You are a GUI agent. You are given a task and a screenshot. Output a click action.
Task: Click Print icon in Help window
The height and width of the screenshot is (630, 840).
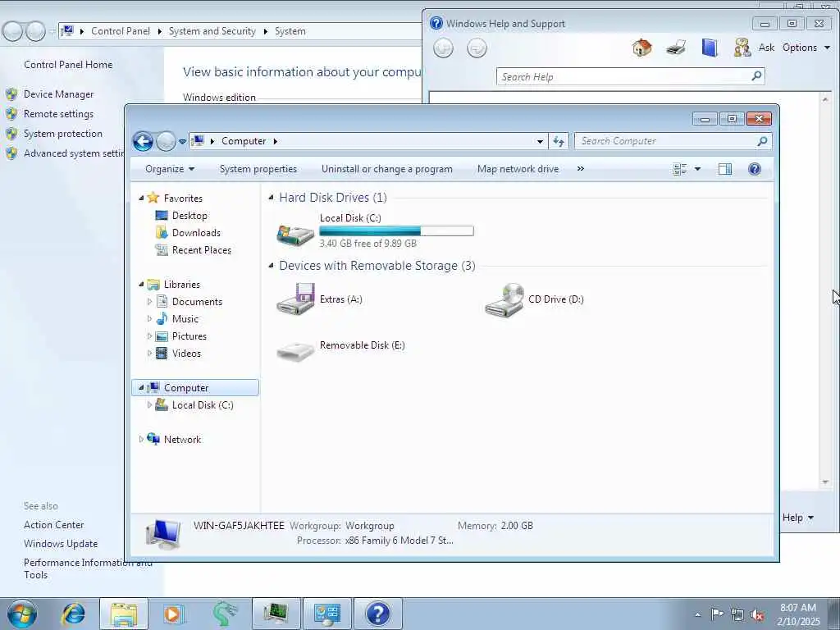pos(676,48)
